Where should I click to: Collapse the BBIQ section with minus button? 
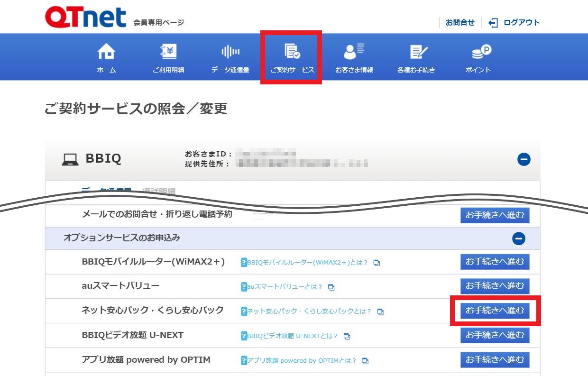pyautogui.click(x=524, y=159)
